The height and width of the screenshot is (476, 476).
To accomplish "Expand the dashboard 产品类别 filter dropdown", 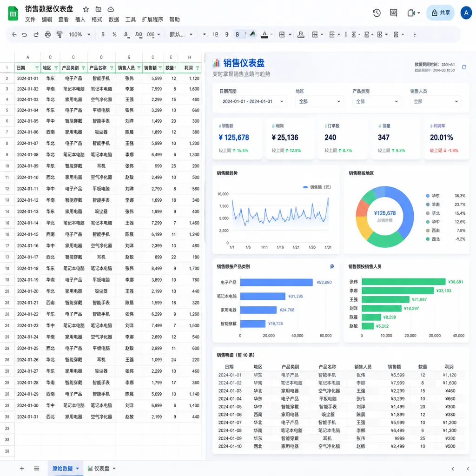I will [x=377, y=101].
